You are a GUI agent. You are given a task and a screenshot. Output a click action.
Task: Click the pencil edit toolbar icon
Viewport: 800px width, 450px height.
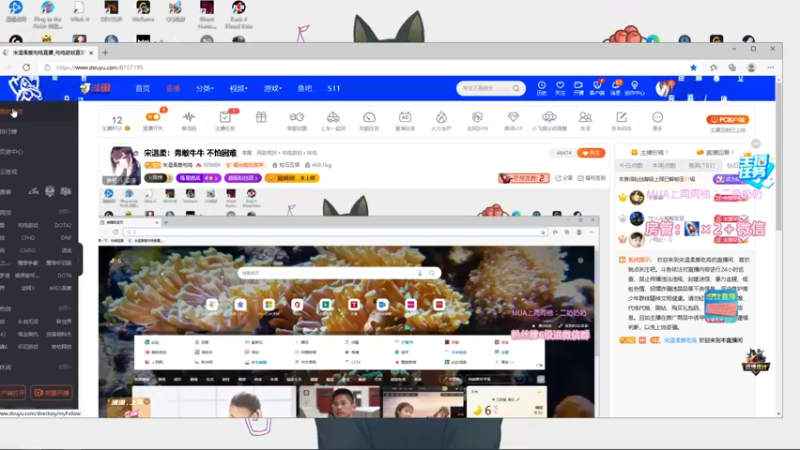[x=621, y=117]
